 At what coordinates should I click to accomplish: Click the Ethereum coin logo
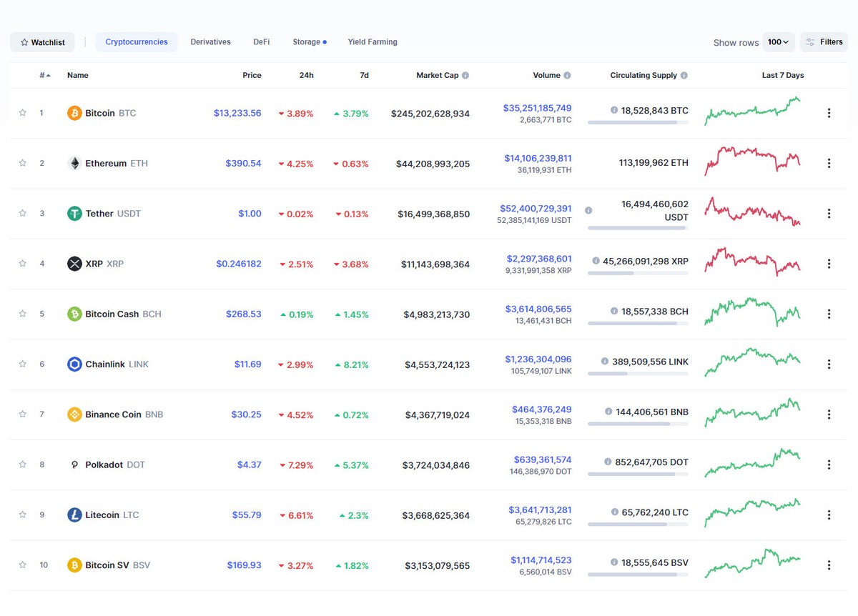pyautogui.click(x=74, y=163)
